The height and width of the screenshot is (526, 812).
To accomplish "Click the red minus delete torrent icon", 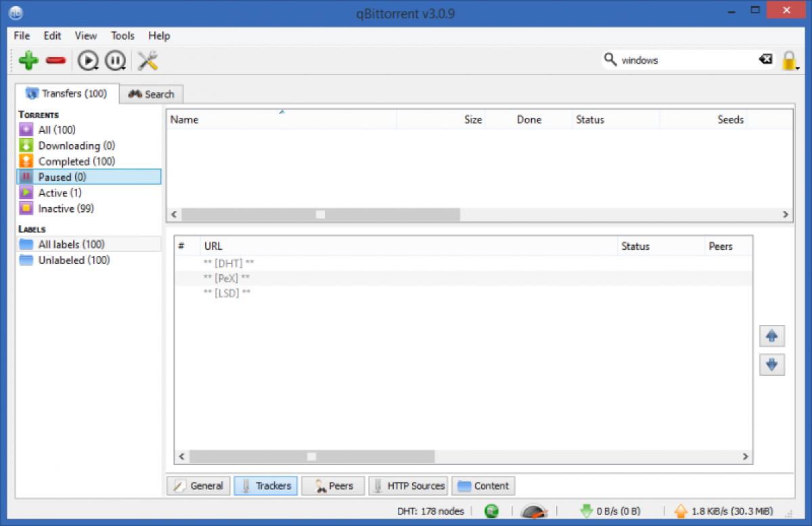I will pos(56,60).
